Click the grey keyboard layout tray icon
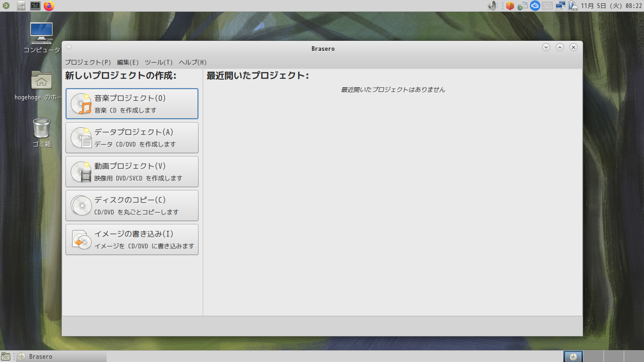The image size is (644, 362). pyautogui.click(x=547, y=6)
